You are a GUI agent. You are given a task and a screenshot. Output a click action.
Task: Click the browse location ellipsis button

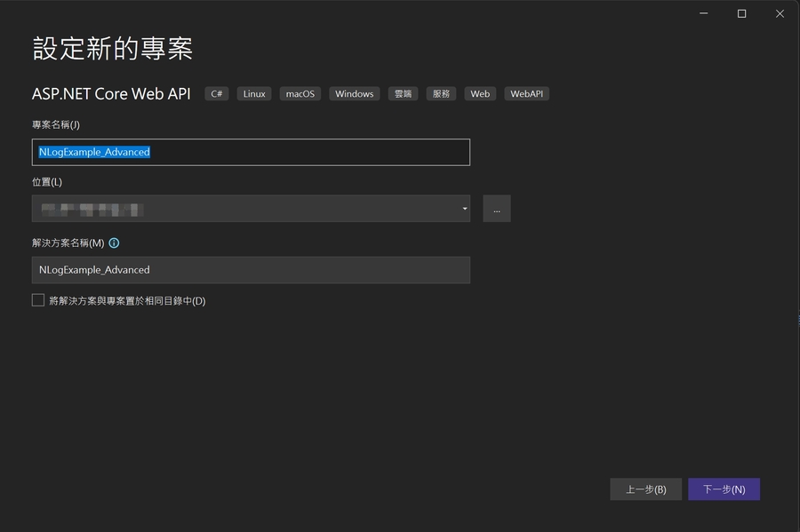pos(496,210)
